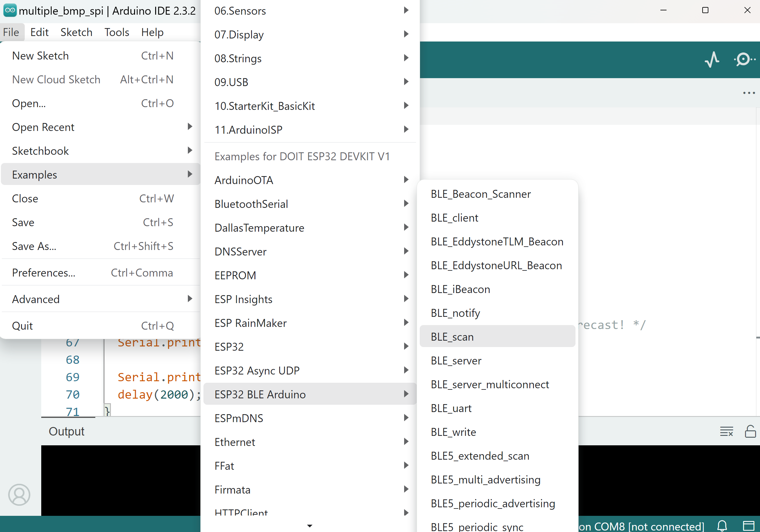
Task: Expand the Advanced submenu
Action: pyautogui.click(x=100, y=299)
